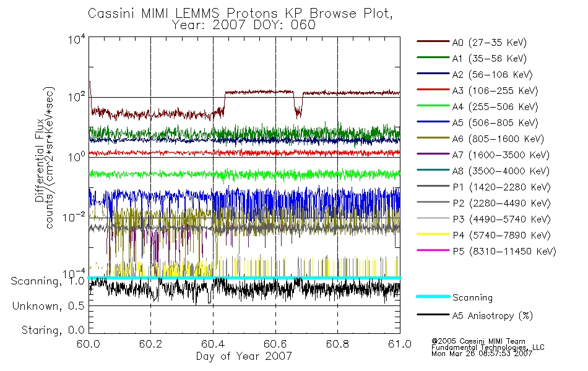Image resolution: width=588 pixels, height=371 pixels.
Task: Click the cyan Scanning legend swatch
Action: tap(433, 296)
